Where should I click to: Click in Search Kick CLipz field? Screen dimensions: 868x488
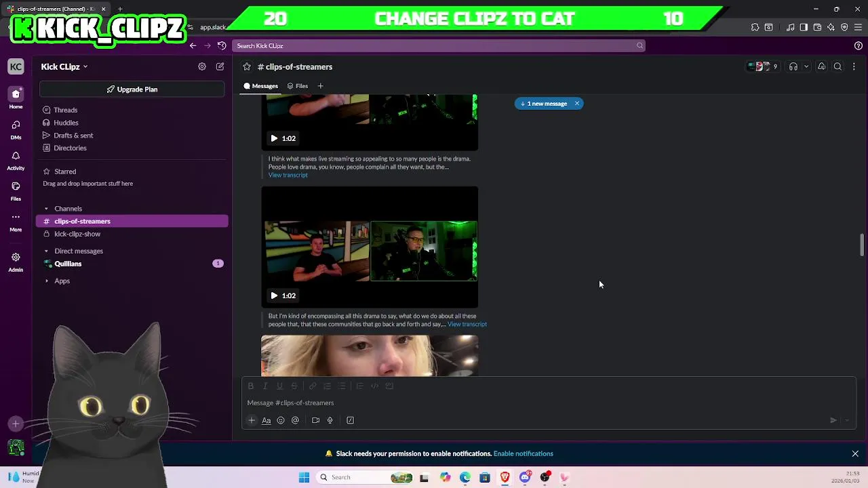(438, 45)
